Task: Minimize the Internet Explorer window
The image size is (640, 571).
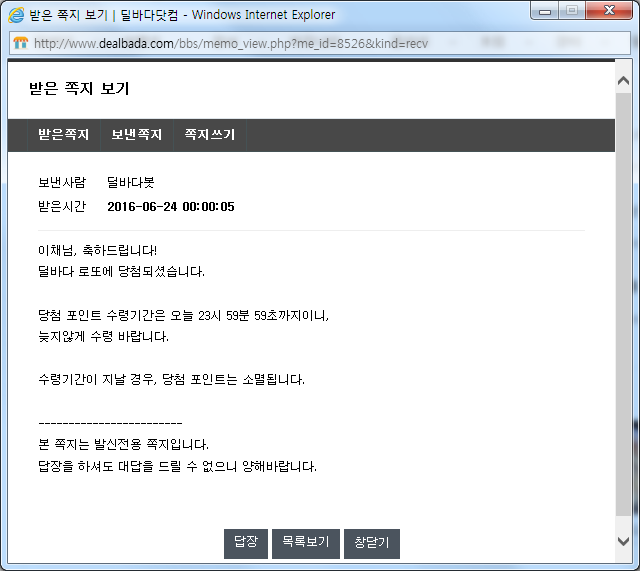Action: (544, 11)
